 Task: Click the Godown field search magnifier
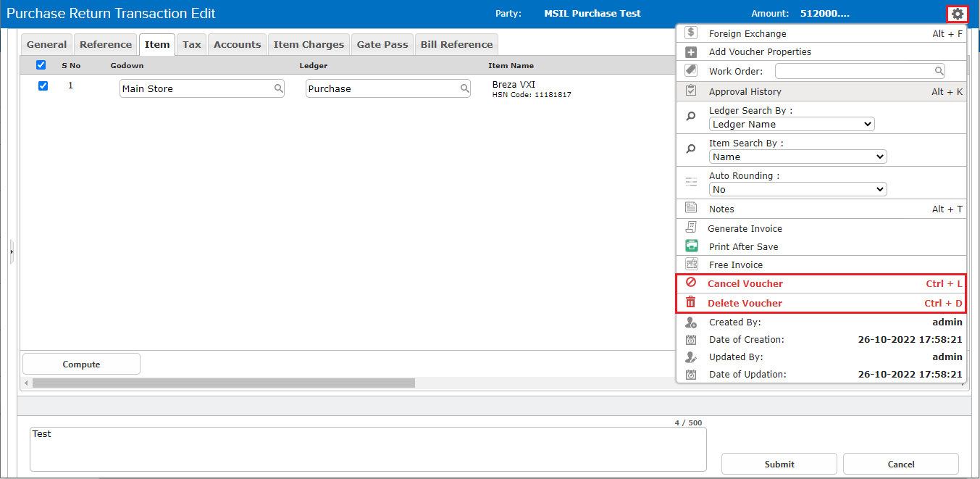pyautogui.click(x=278, y=88)
